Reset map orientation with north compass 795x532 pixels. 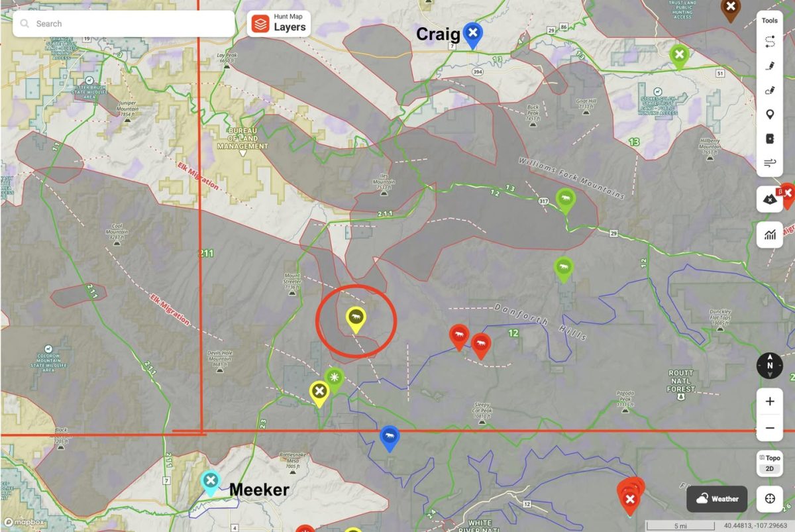pyautogui.click(x=770, y=365)
